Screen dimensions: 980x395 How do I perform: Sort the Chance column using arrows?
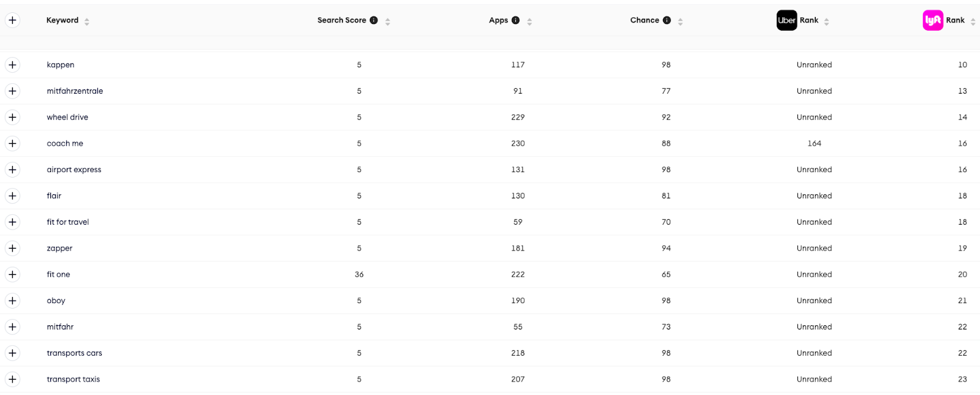pyautogui.click(x=680, y=21)
